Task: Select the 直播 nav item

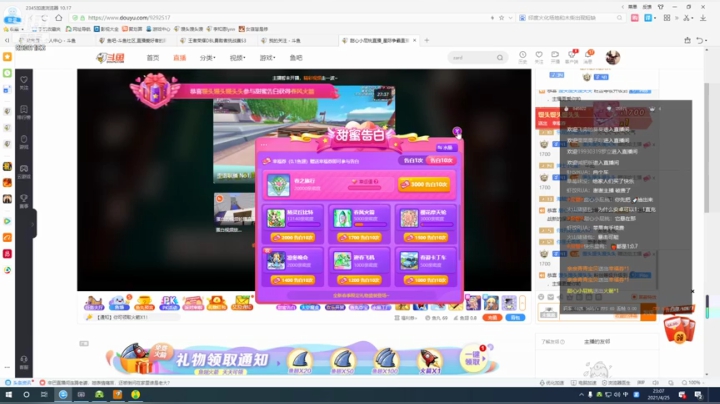Action: point(180,58)
